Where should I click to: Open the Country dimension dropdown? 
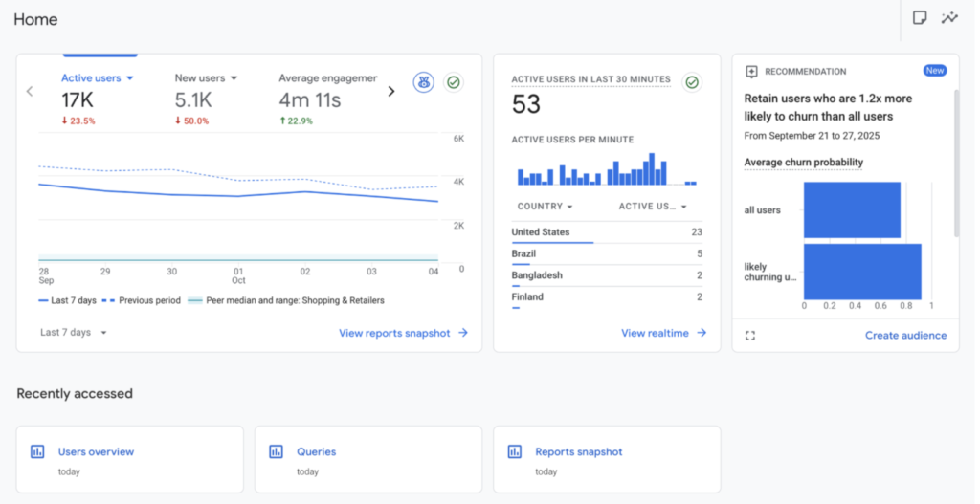[x=545, y=207]
